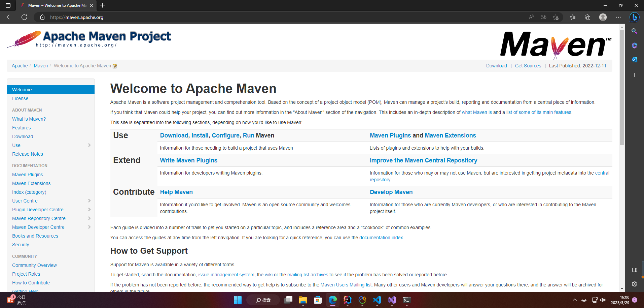644x308 pixels.
Task: Go back using the browser back arrow
Action: [9, 17]
